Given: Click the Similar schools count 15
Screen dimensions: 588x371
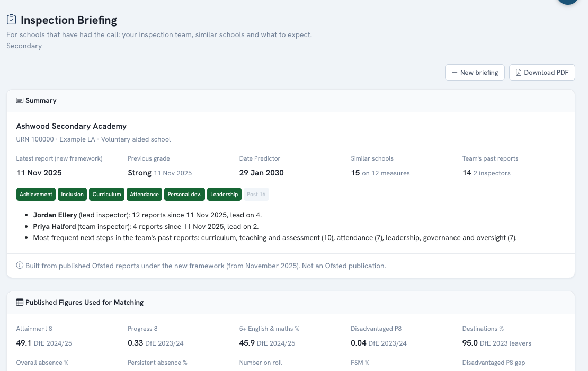Looking at the screenshot, I should click(x=355, y=173).
